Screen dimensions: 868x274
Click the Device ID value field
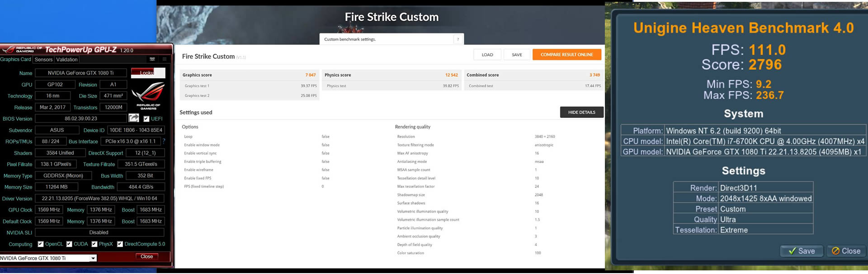tap(136, 130)
